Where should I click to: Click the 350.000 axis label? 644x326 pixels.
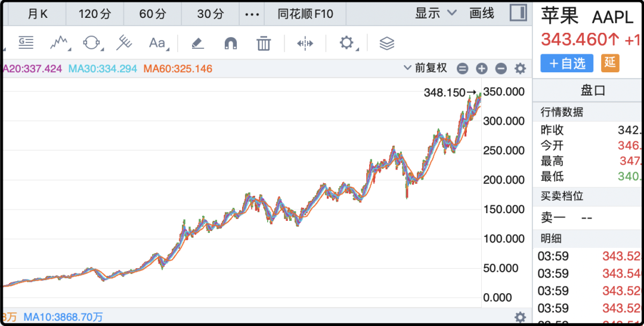coord(505,92)
